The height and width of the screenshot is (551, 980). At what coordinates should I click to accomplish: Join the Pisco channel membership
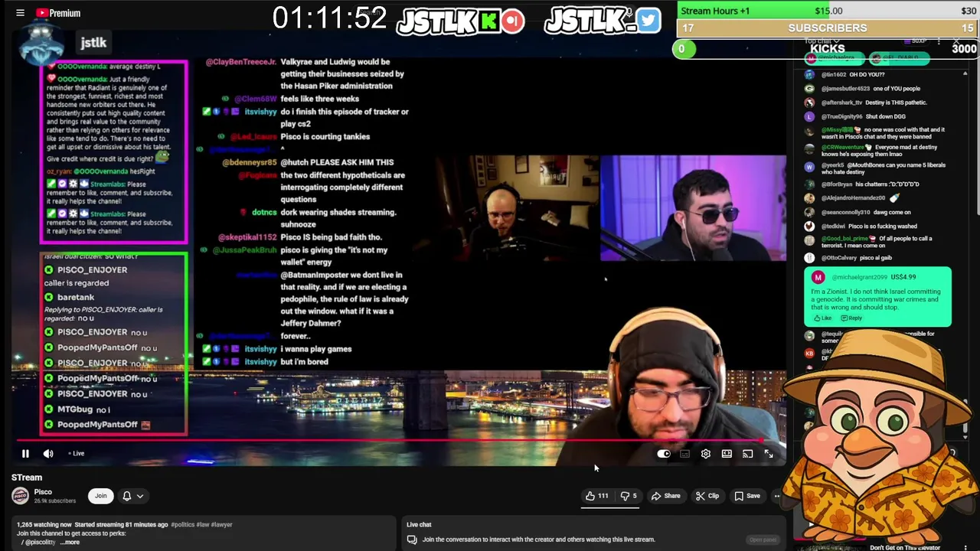click(100, 496)
